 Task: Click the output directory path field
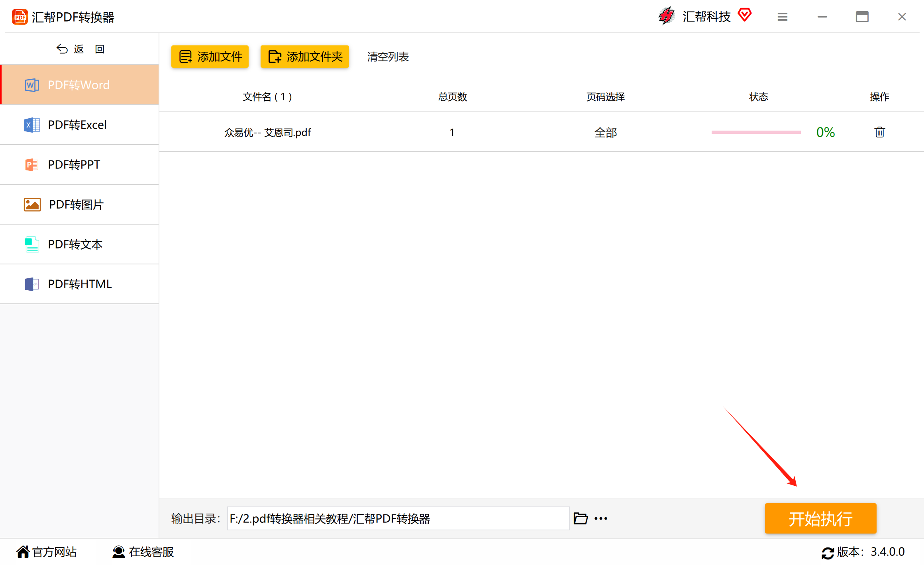(x=398, y=518)
